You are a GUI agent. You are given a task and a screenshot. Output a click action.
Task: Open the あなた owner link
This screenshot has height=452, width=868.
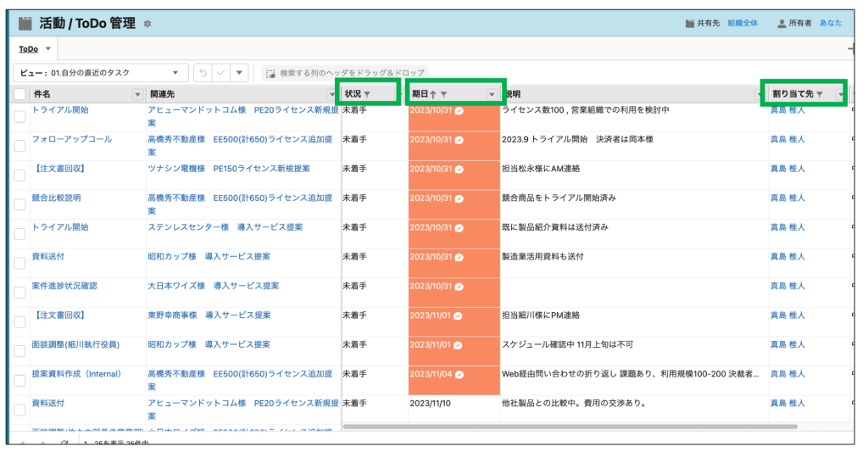coord(831,23)
